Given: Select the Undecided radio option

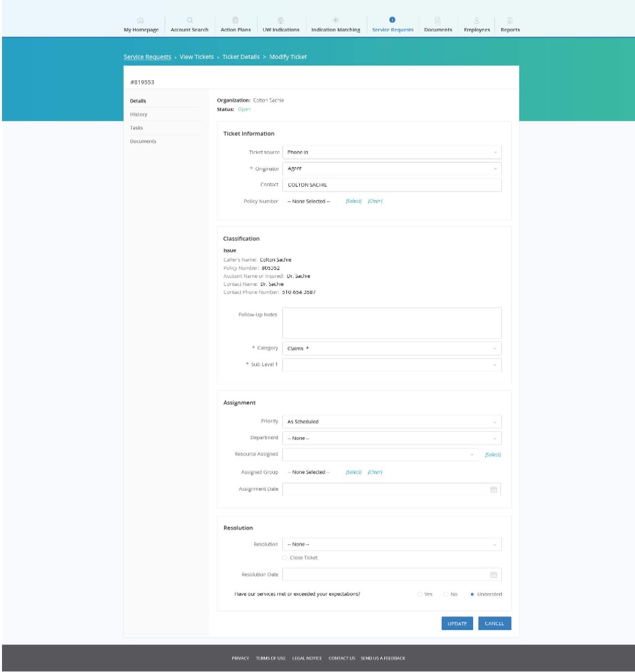Looking at the screenshot, I should [472, 594].
